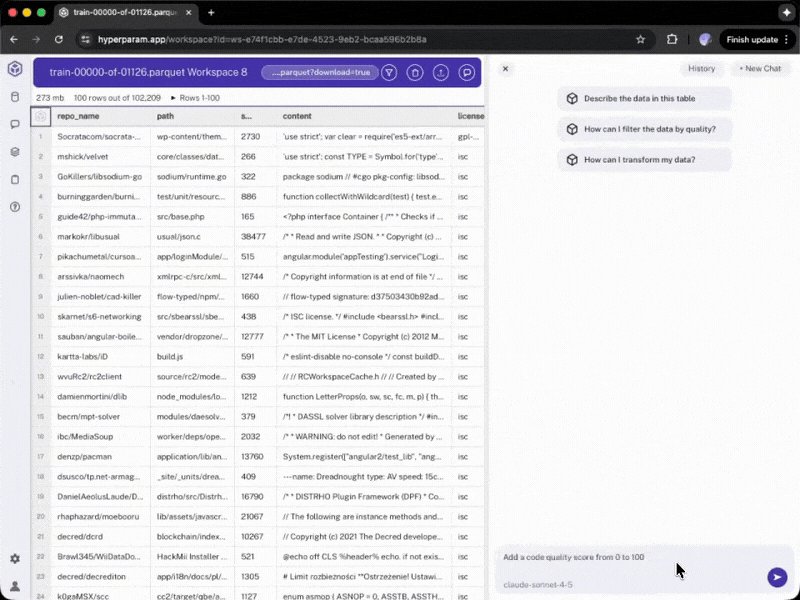Open the clipboard icon in left sidebar
800x600 pixels.
[15, 180]
